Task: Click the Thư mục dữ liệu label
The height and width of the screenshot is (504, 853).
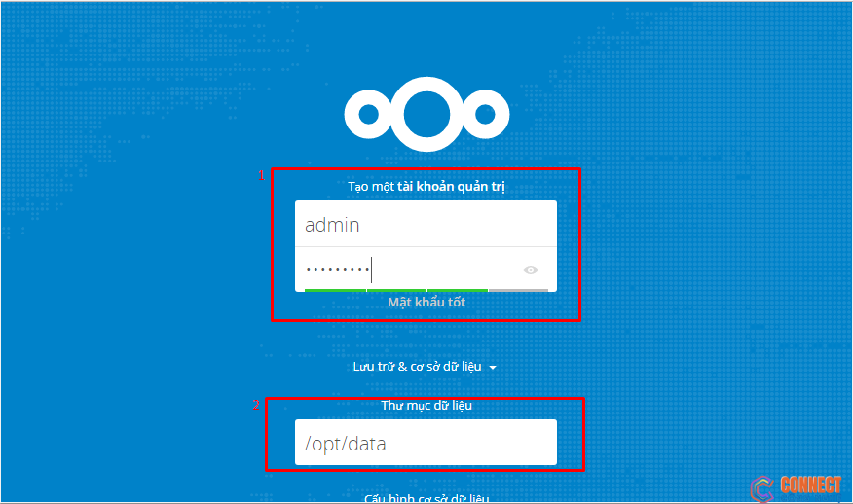Action: [426, 405]
